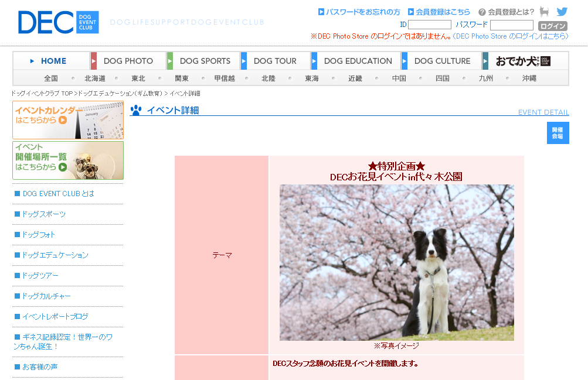
Task: Open the DOG SPORTS menu
Action: (205, 61)
